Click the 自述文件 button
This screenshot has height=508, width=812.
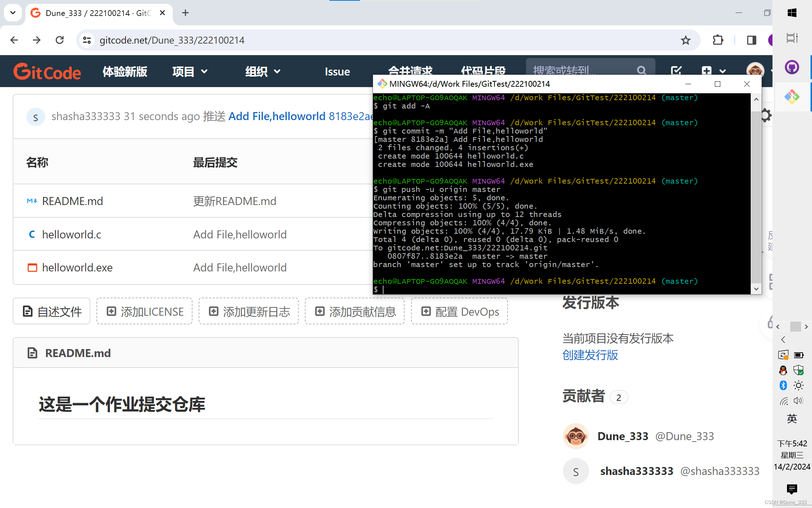(51, 311)
